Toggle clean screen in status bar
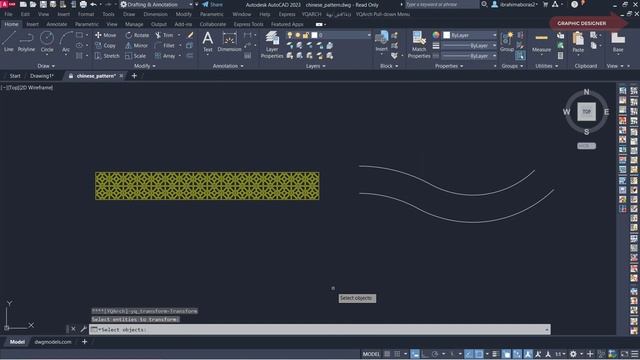This screenshot has width=640, height=360. pos(624,354)
